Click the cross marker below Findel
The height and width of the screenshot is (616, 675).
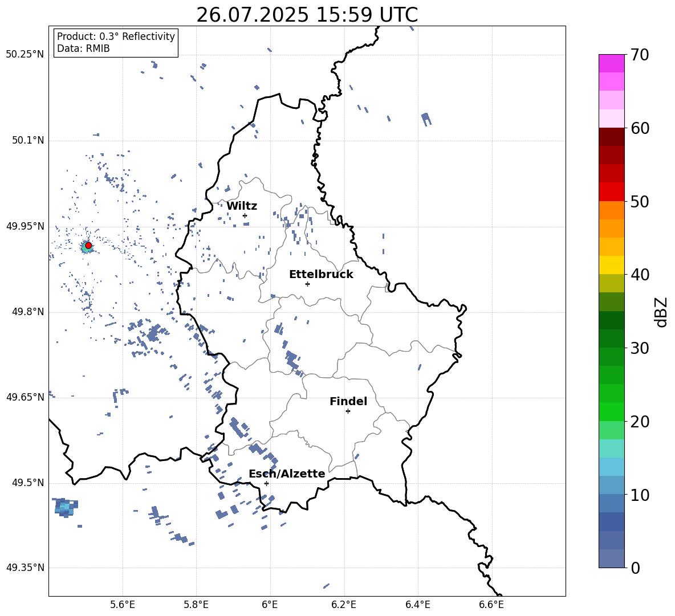tap(348, 411)
